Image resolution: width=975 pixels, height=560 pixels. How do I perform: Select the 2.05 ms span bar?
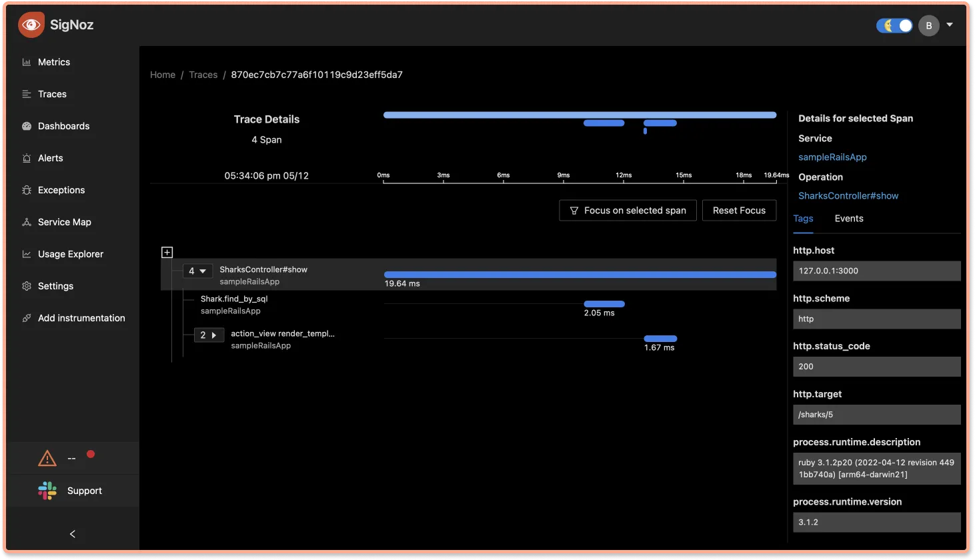point(604,304)
